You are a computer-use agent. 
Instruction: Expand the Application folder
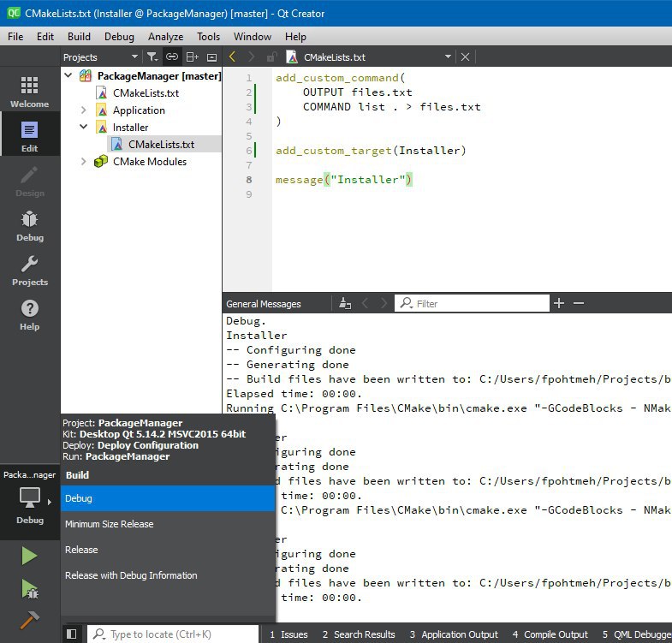(84, 110)
